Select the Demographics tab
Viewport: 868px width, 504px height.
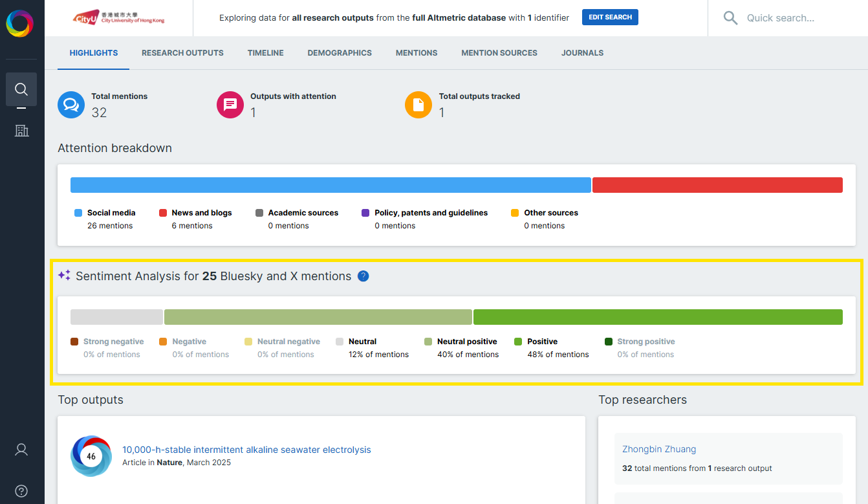[x=340, y=53]
